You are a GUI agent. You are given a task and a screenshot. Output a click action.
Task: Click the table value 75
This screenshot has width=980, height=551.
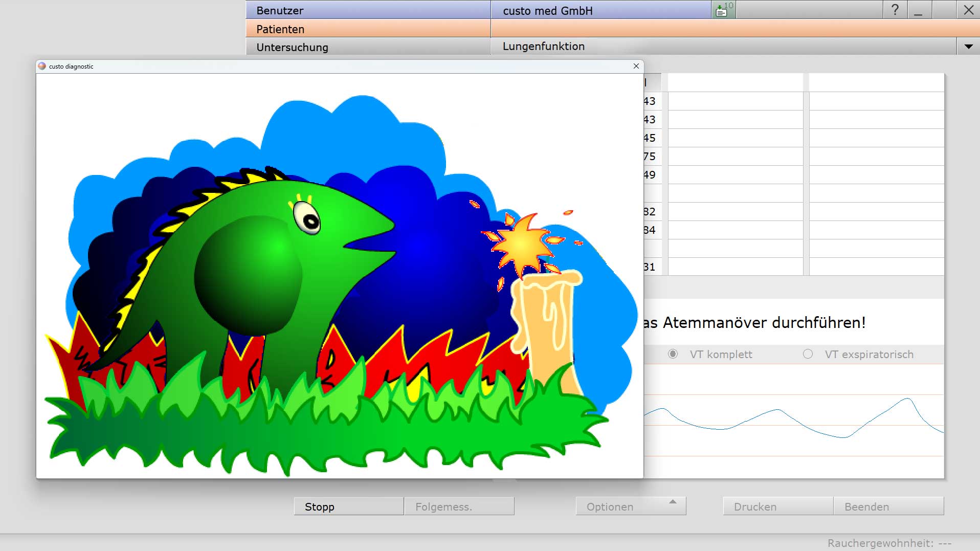click(649, 156)
